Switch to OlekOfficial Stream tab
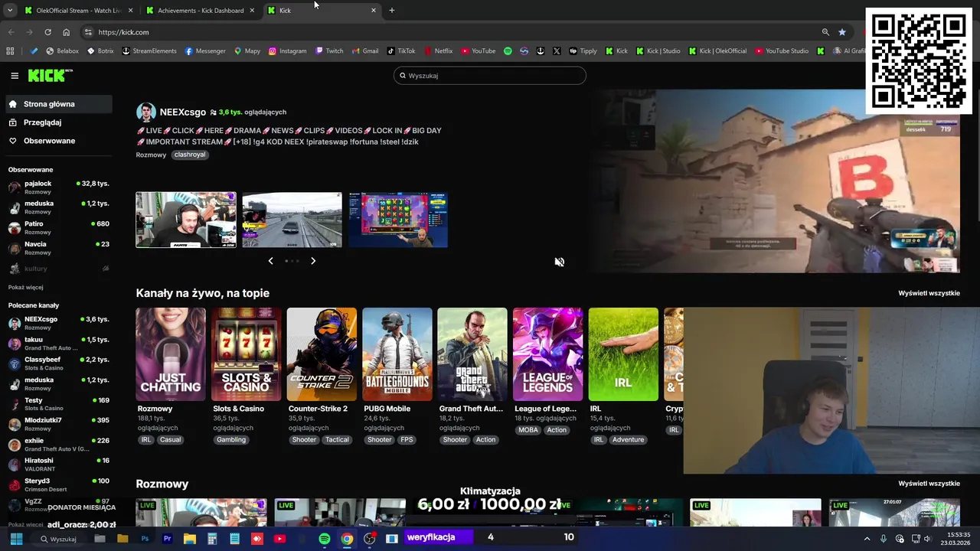980x551 pixels. point(79,11)
